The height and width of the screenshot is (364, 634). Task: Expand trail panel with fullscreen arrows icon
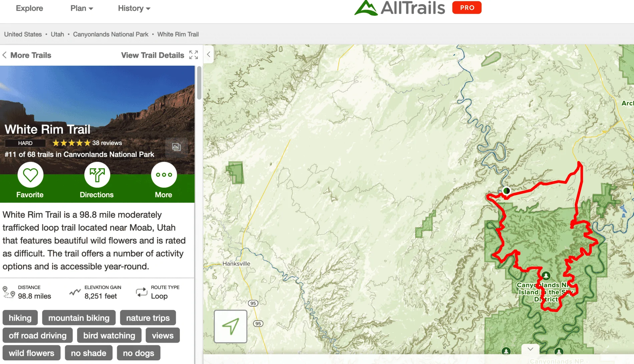[x=194, y=55]
